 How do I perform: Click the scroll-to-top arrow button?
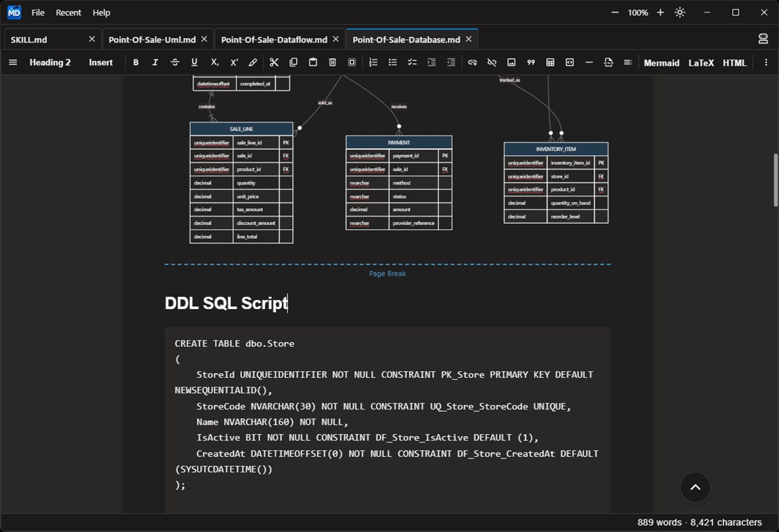point(695,487)
